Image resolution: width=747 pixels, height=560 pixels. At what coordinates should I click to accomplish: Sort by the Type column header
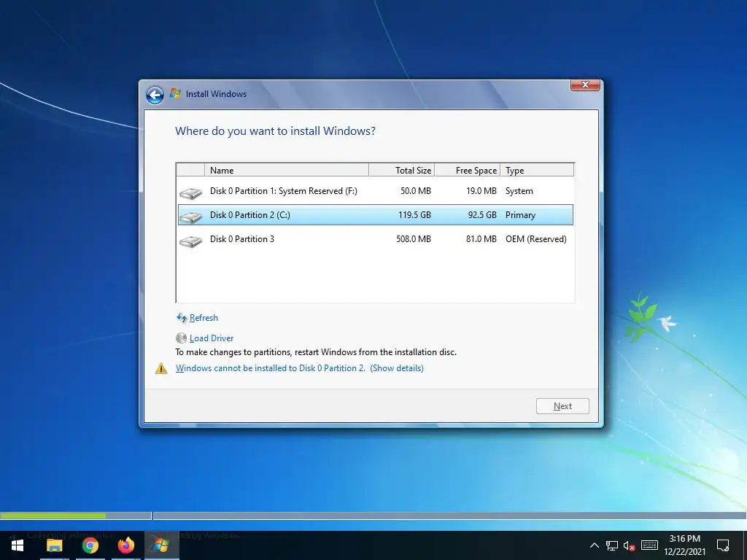[537, 170]
